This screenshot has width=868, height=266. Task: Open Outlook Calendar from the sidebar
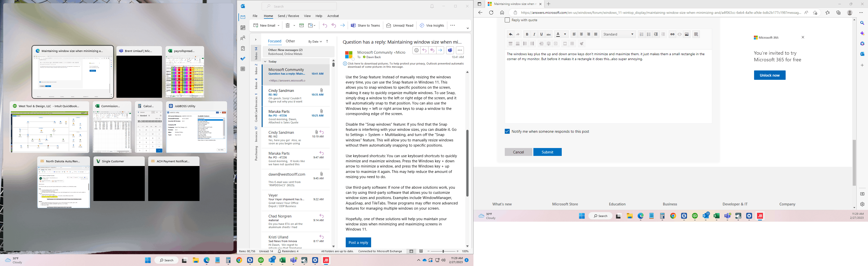pyautogui.click(x=243, y=28)
